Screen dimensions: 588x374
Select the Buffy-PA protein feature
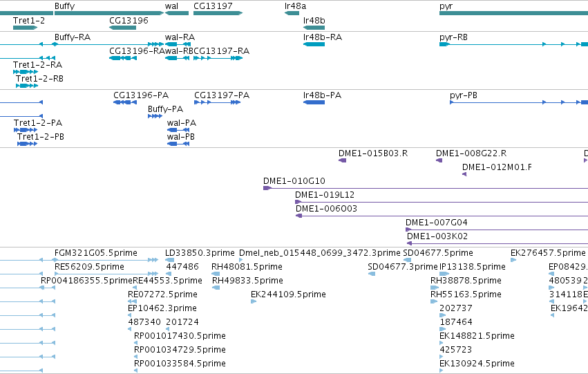pyautogui.click(x=155, y=116)
